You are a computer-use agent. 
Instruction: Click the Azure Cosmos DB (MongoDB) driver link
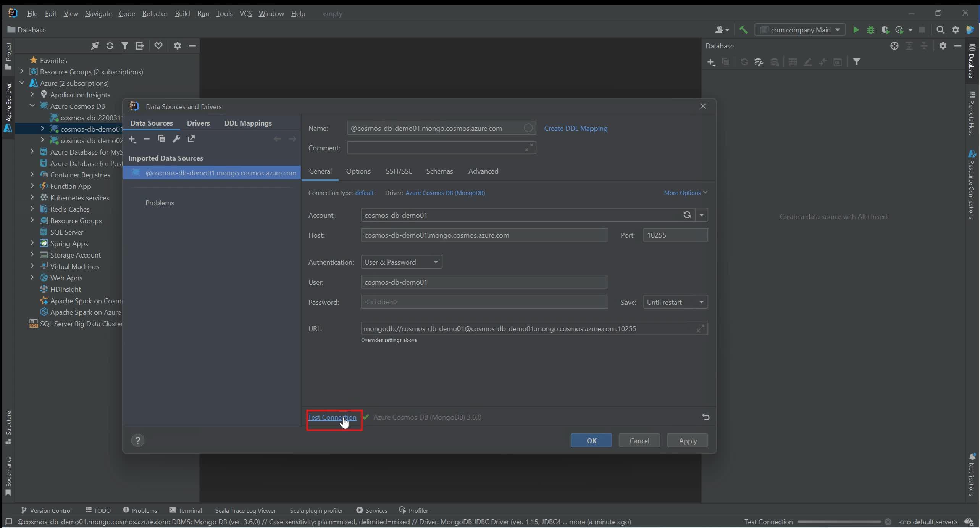pos(445,193)
